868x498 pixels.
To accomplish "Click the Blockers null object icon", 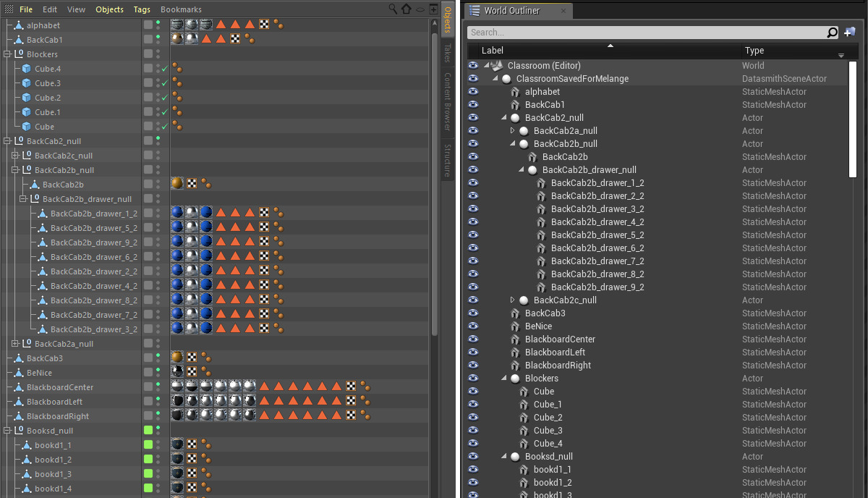I will coord(19,54).
